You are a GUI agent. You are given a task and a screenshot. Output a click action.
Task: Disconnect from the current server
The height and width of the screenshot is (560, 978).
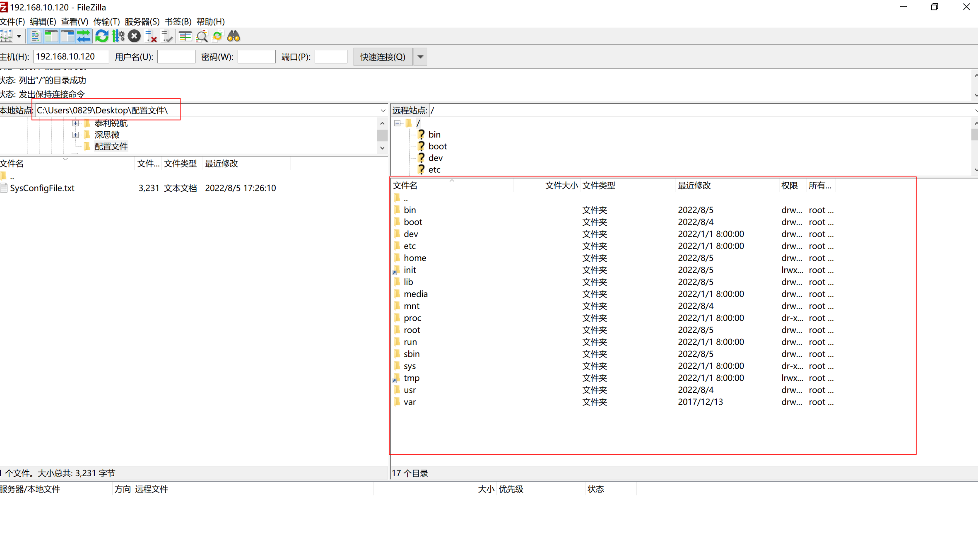point(151,36)
